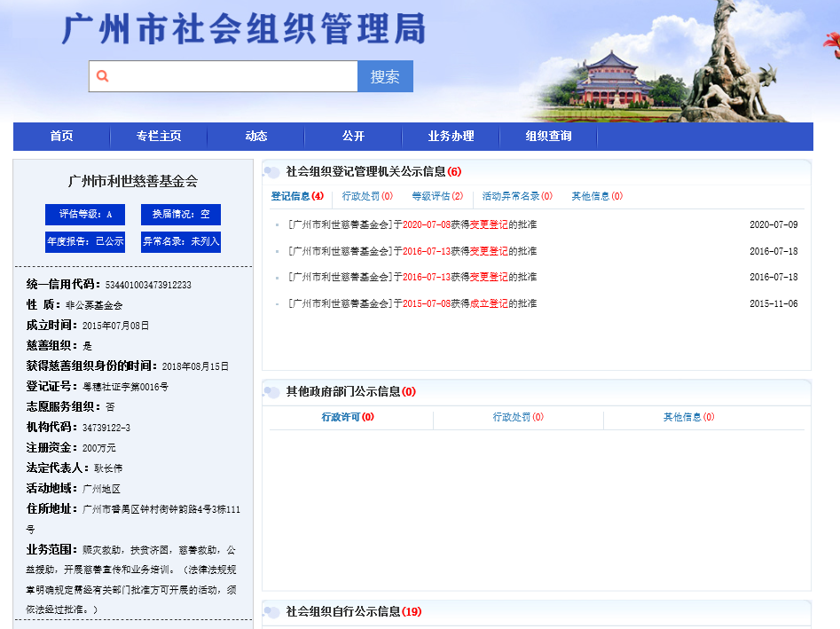Open the 2015-07-08 成立登记 record link
The width and height of the screenshot is (840, 629).
click(x=412, y=304)
